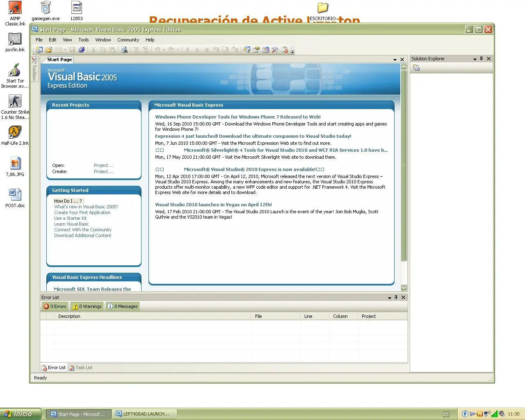
Task: Click the volume tray icon
Action: pyautogui.click(x=501, y=414)
